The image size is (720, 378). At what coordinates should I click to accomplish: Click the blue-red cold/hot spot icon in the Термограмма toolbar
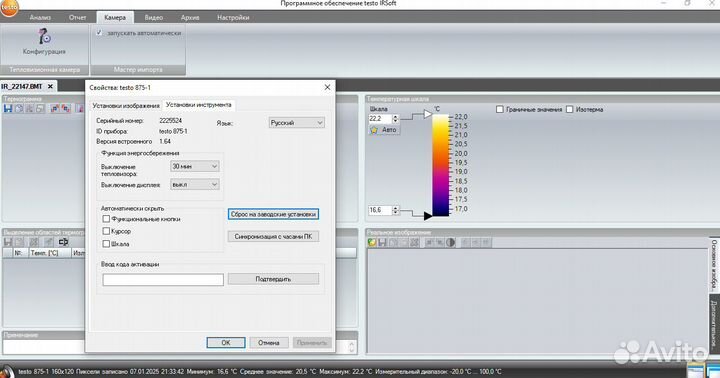[66, 108]
